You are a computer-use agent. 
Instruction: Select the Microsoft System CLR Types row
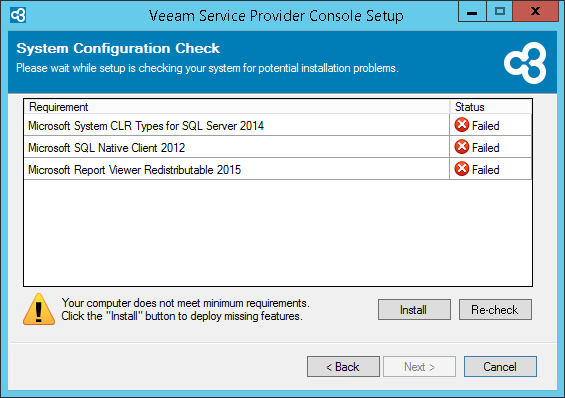click(277, 125)
